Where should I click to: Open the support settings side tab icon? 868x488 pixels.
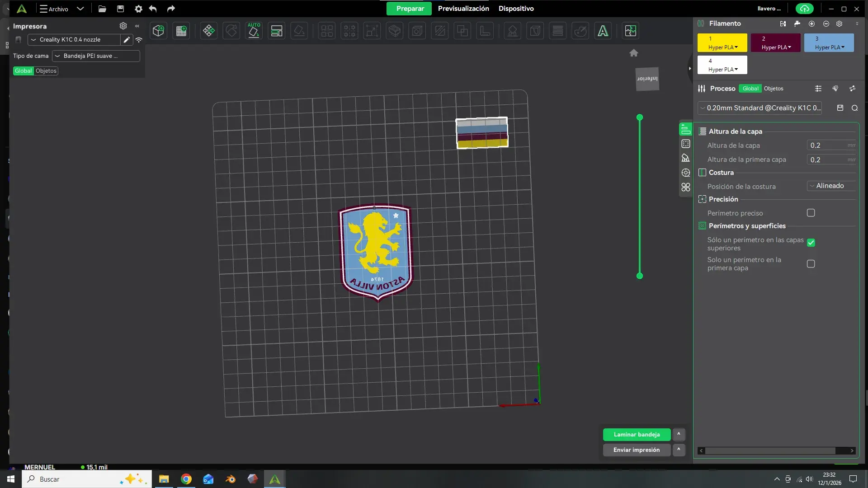(x=686, y=158)
